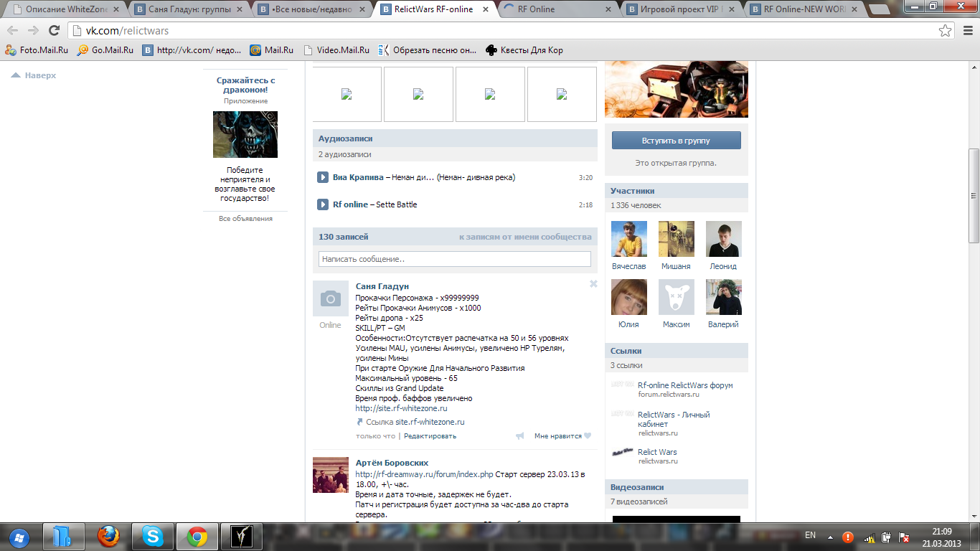Open Chrome menu icon
Viewport: 980px width, 551px height.
(x=967, y=30)
